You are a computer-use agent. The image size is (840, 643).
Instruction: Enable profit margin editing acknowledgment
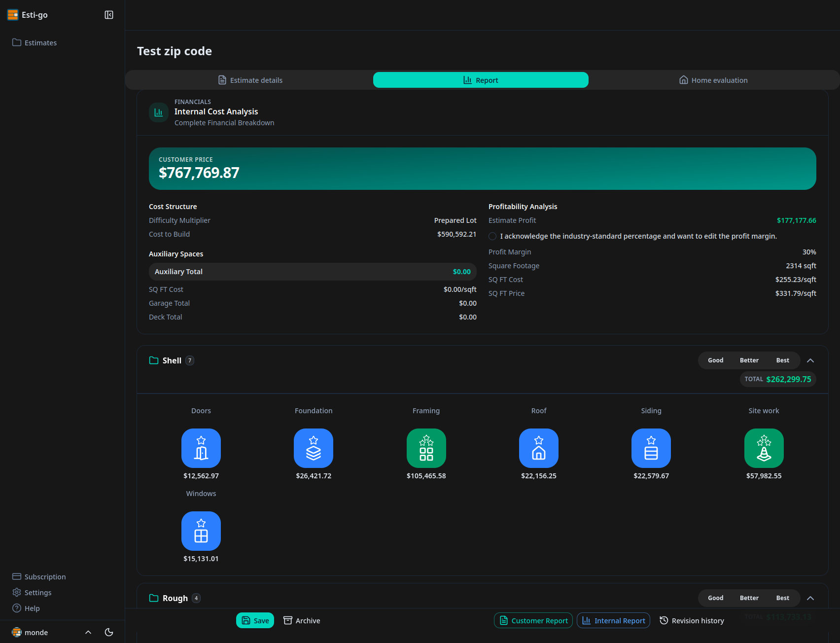click(492, 236)
